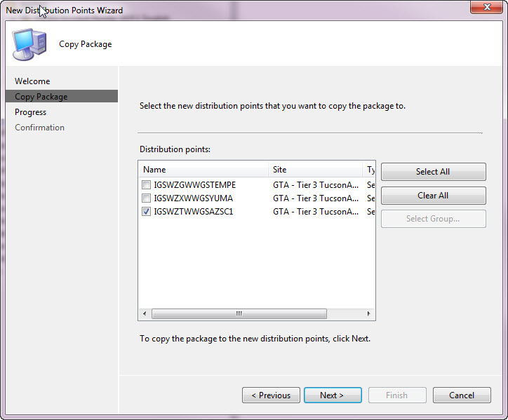Proceed with the Next button

click(x=333, y=395)
